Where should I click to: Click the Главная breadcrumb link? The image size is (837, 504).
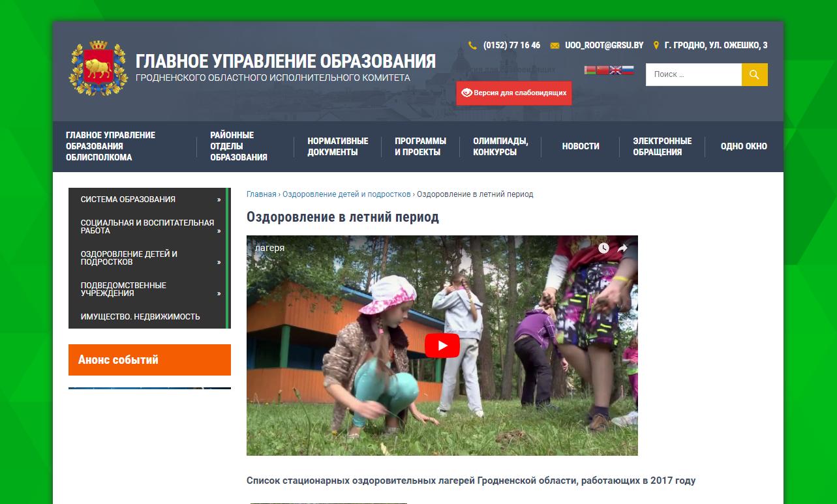[262, 194]
